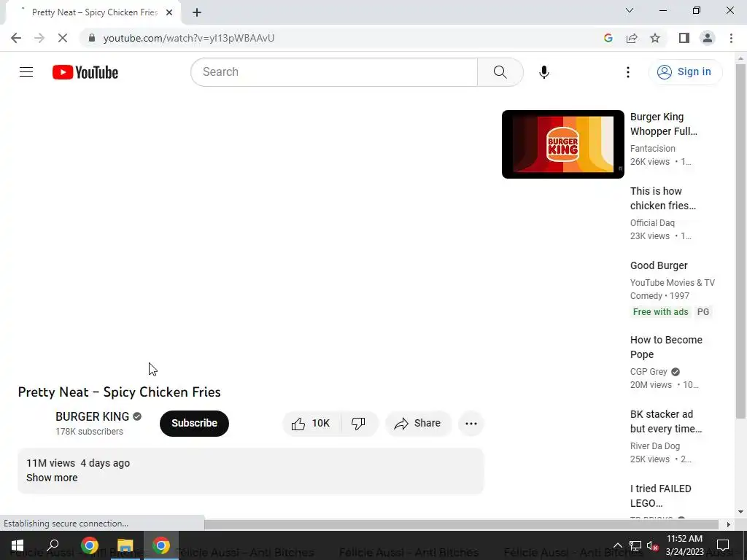This screenshot has height=560, width=747.
Task: Open first Chrome icon in taskbar
Action: click(89, 545)
